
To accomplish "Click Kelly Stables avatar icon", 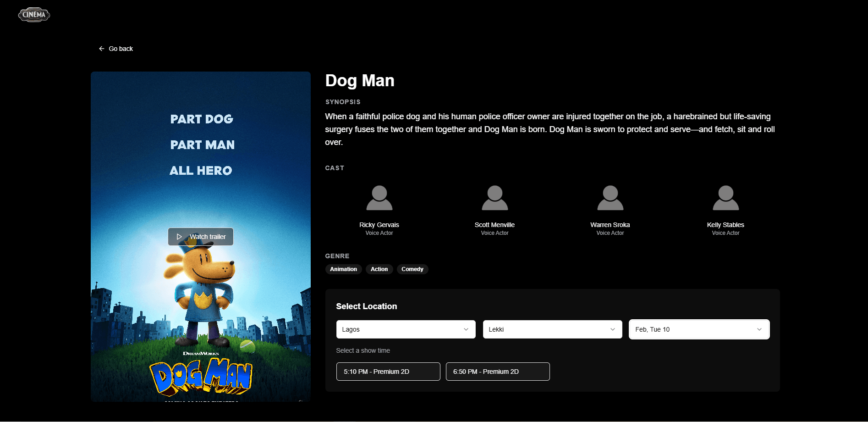I will pos(725,198).
